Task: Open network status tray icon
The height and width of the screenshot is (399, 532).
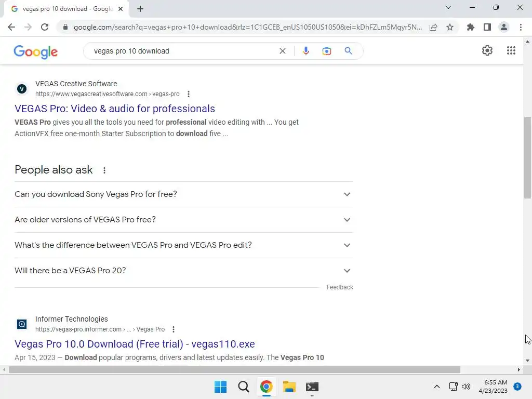Action: (453, 387)
